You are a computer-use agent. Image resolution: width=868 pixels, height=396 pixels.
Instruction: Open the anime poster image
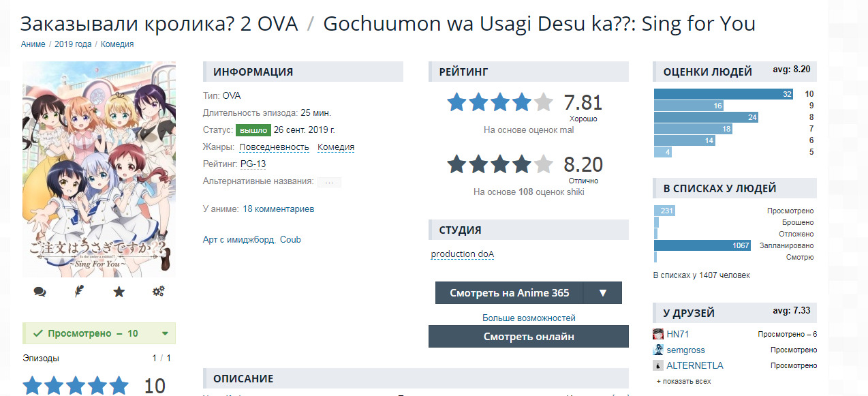[99, 169]
